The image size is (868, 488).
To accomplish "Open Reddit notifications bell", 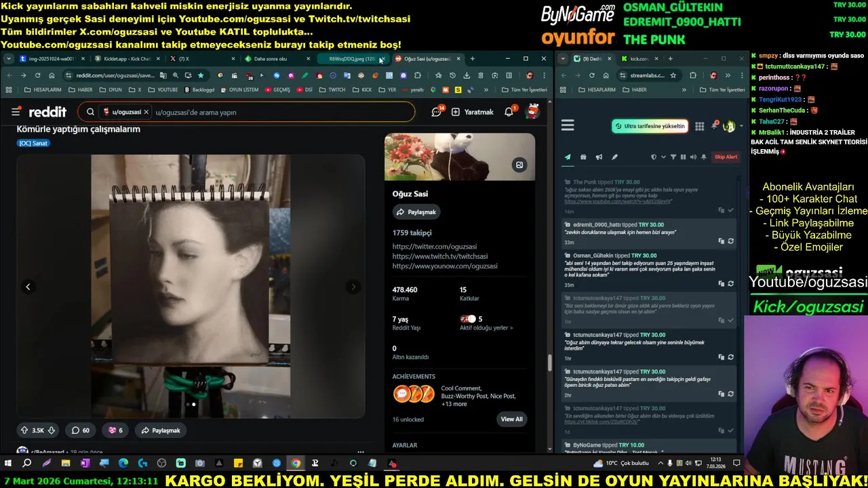I will [x=509, y=112].
